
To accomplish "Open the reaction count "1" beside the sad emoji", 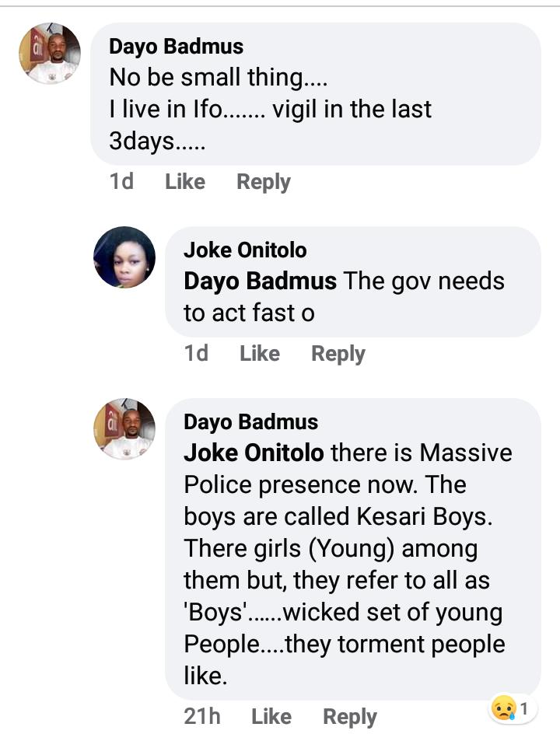I will [524, 708].
